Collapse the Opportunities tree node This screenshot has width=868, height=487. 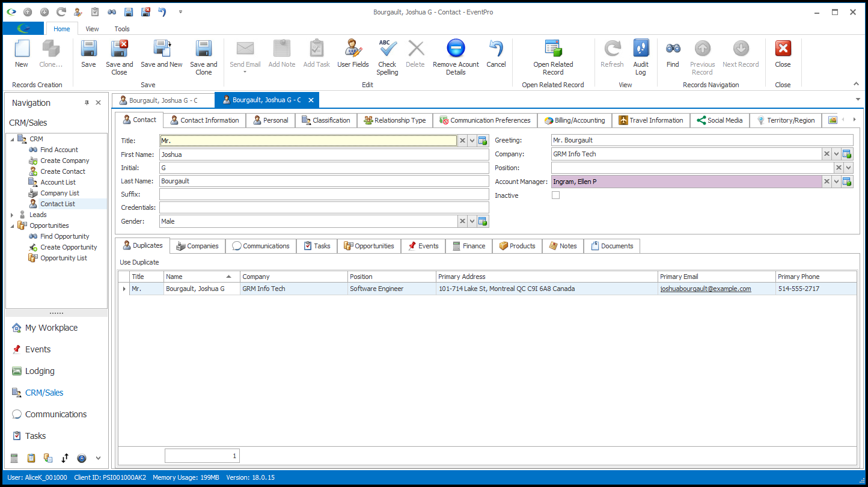pyautogui.click(x=12, y=225)
